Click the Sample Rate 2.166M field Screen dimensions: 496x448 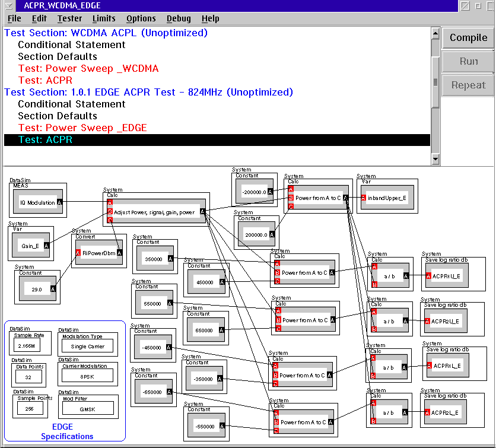coord(27,345)
